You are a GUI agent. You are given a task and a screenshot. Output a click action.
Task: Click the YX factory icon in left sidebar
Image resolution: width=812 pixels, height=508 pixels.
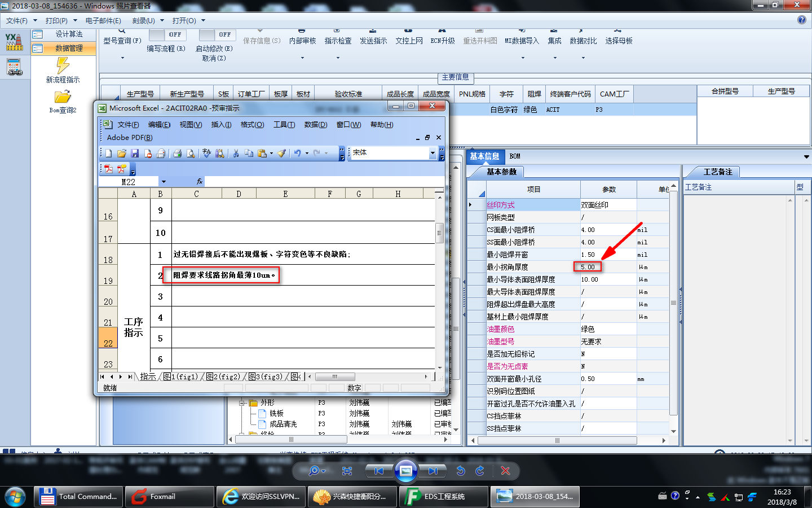coord(15,42)
